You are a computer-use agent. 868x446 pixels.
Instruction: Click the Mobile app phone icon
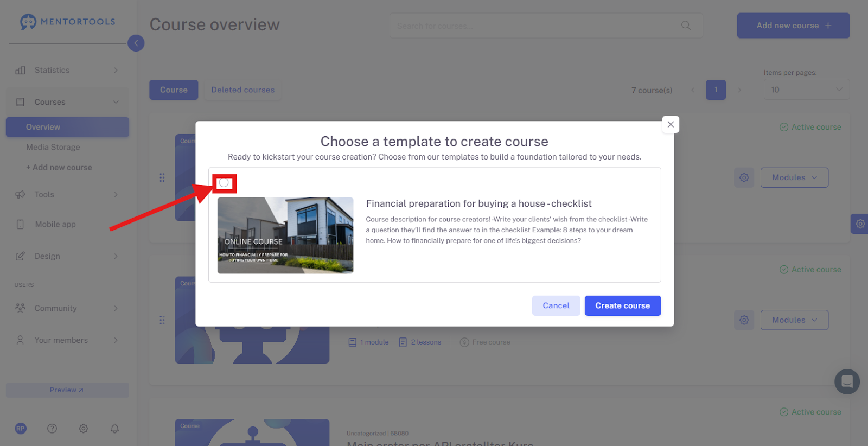21,224
